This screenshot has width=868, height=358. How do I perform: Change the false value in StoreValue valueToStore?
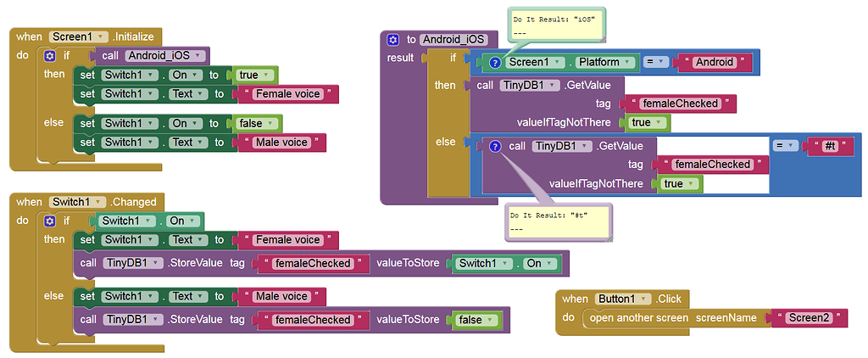coord(480,320)
